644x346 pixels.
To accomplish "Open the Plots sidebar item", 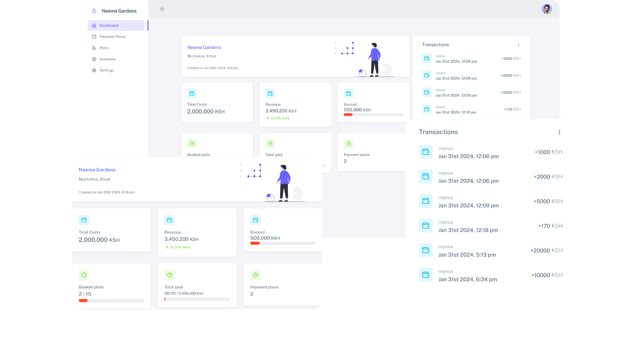I will pos(104,48).
